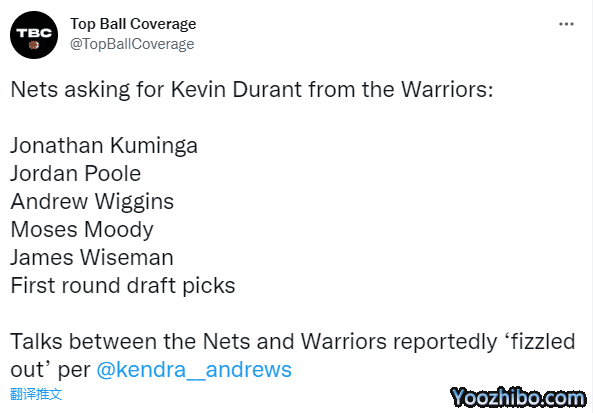Click the words "Nets asking" at the tweet start
This screenshot has width=593, height=413.
(x=70, y=90)
